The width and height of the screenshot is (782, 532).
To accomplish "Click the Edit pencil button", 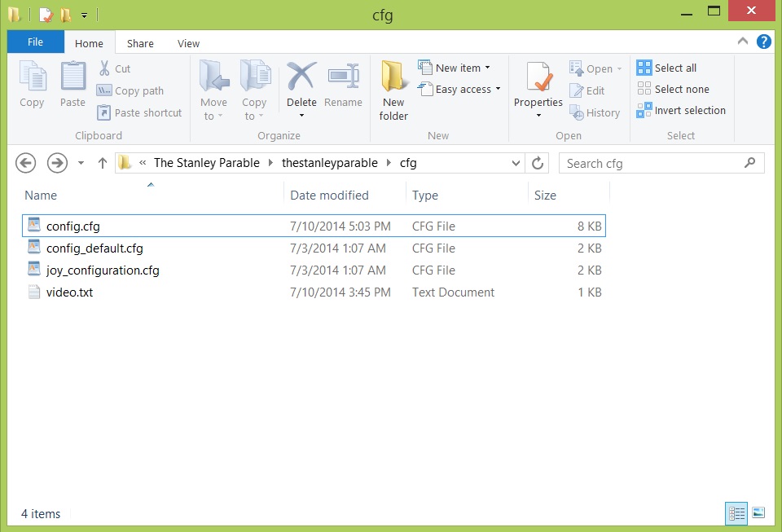I will coord(587,90).
